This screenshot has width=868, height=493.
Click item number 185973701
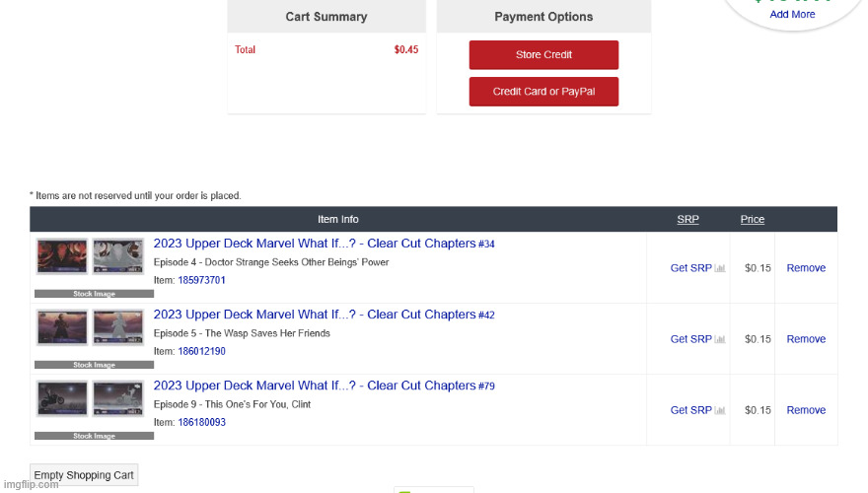pos(201,280)
